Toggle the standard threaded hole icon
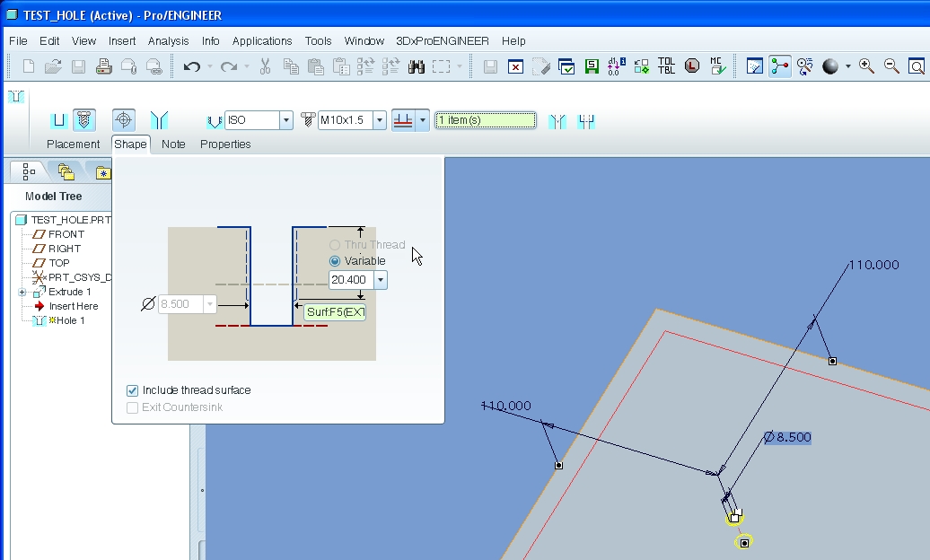 pyautogui.click(x=84, y=120)
